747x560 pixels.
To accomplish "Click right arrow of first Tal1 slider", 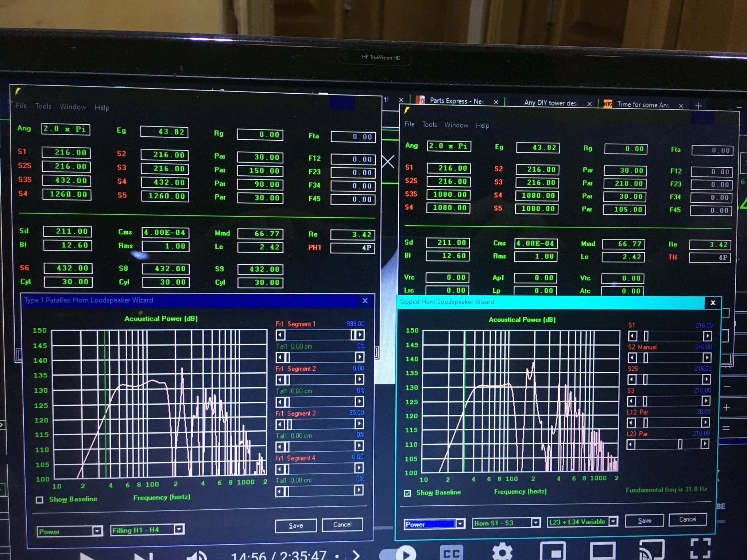I will 360,357.
